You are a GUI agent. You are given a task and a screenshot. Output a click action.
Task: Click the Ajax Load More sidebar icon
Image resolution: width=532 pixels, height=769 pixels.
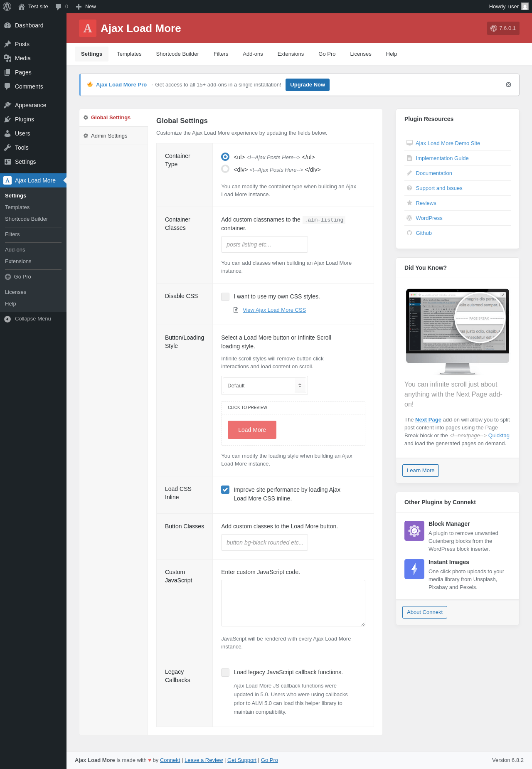[7, 180]
